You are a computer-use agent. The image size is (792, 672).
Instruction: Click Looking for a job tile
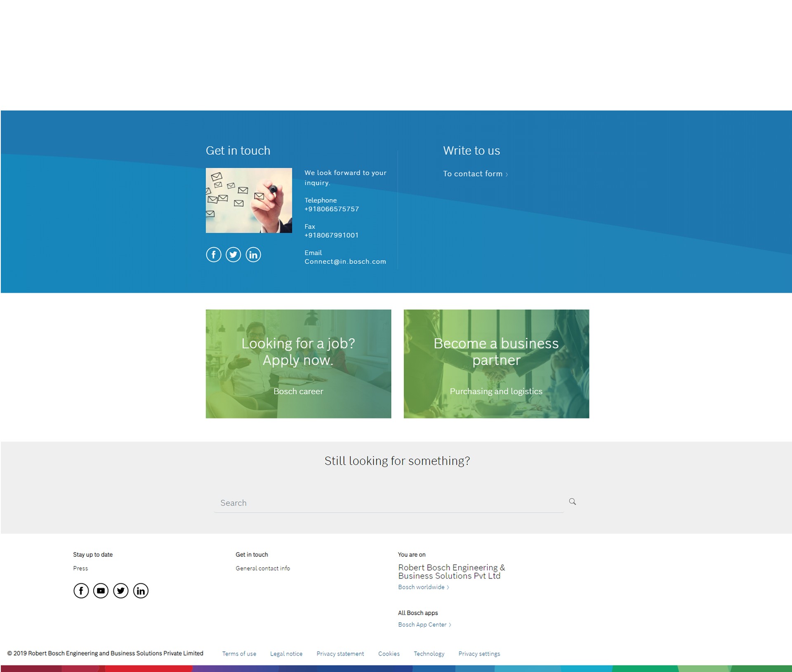[x=298, y=364]
